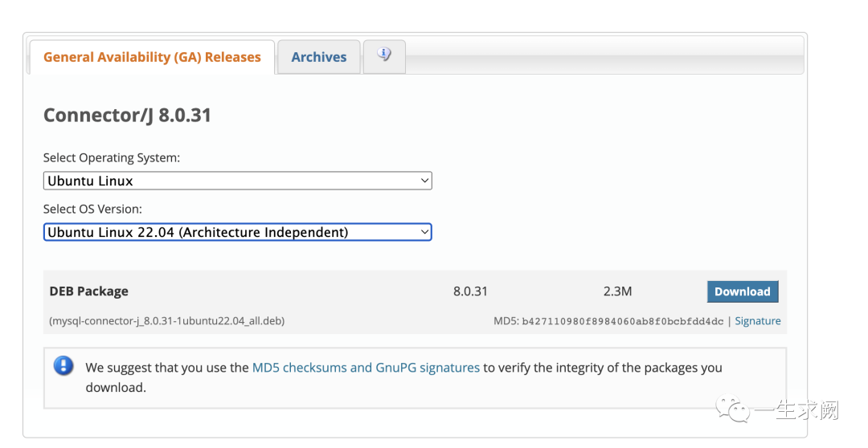Click the Connector/J 8.0.31 heading
Image resolution: width=868 pixels, height=448 pixels.
127,115
